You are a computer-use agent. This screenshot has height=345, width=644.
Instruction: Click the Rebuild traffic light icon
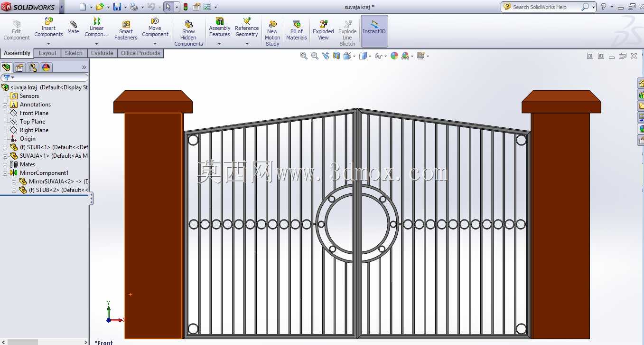(185, 7)
